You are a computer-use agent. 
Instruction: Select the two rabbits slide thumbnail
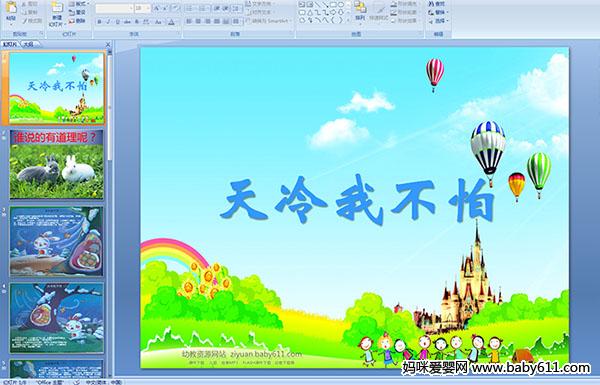coord(57,165)
